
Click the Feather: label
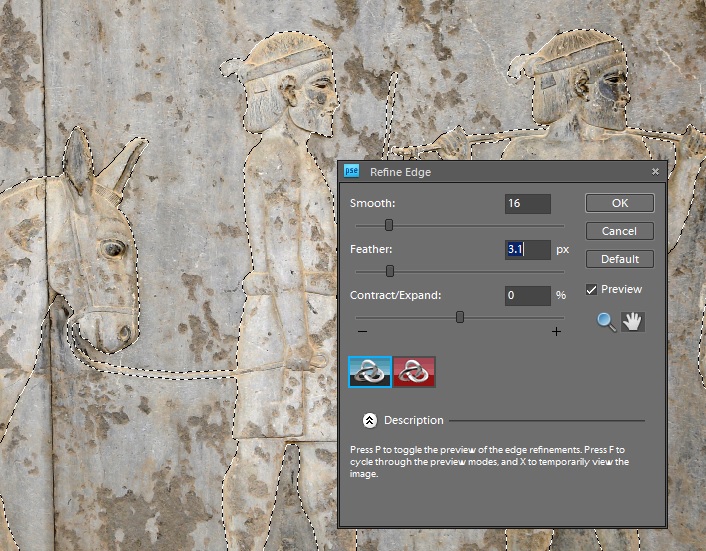(x=371, y=249)
